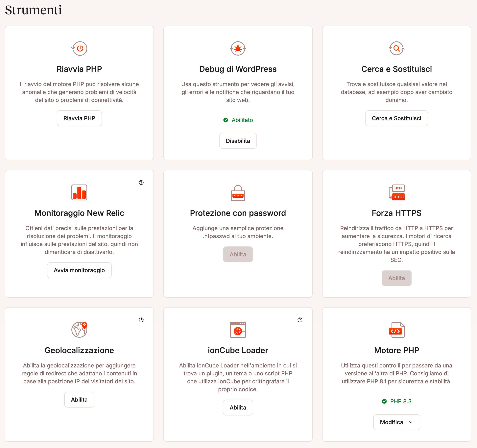Open the Cerca e Sostituisci tool button
Screen dimensions: 477x448
point(396,118)
